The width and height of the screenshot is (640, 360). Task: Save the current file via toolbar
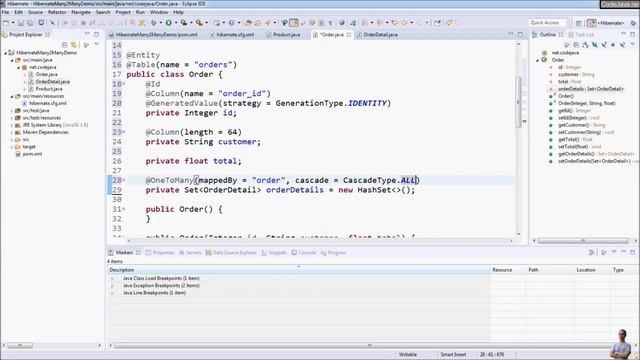[20, 23]
